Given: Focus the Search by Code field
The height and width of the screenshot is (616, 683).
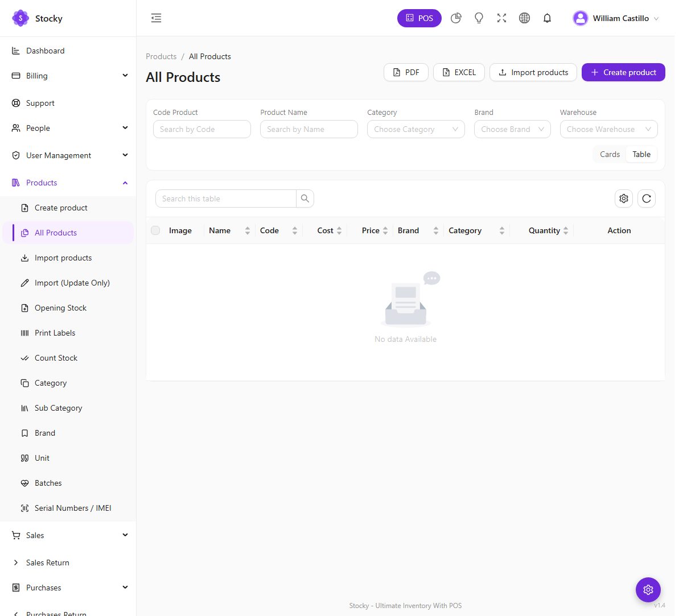Looking at the screenshot, I should 202,129.
